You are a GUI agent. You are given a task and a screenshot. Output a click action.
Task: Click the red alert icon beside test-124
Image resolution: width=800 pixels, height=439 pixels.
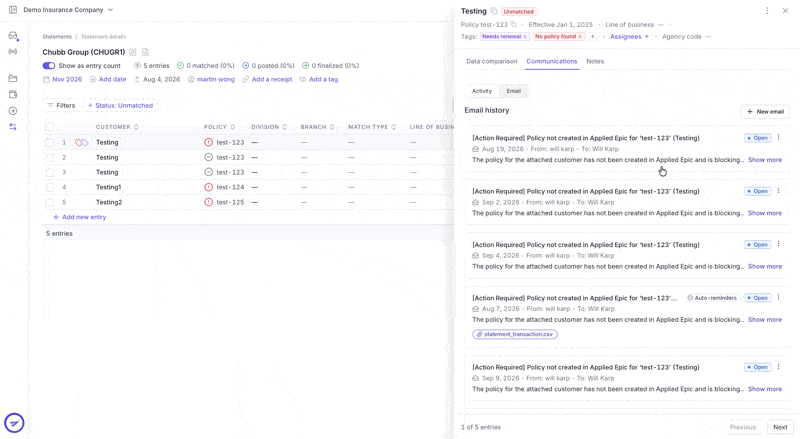point(208,187)
